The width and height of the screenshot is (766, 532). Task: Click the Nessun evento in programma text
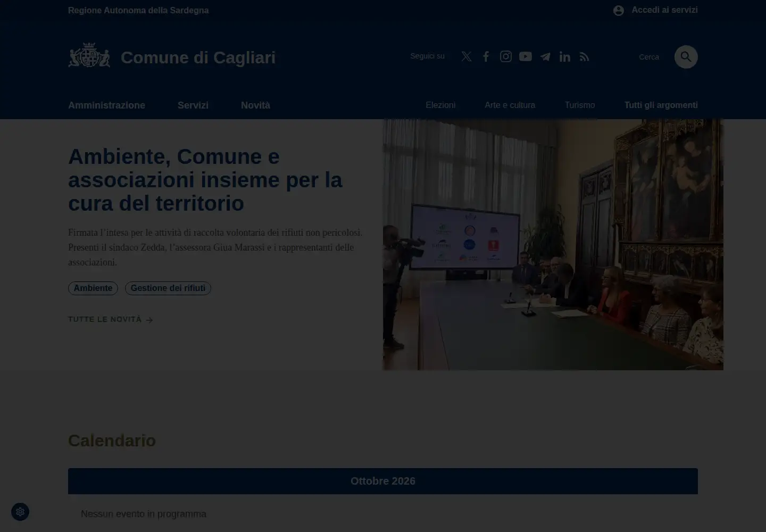(x=144, y=514)
